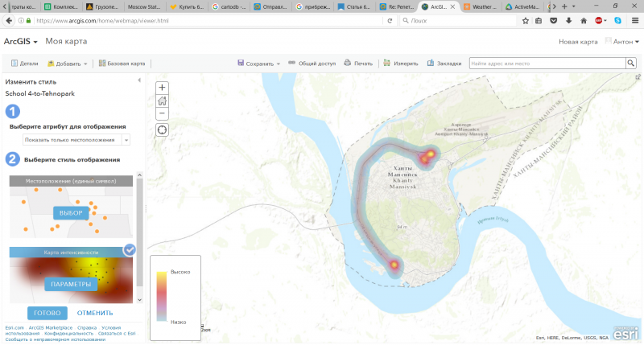Click the ГОТОВО done button

click(47, 313)
